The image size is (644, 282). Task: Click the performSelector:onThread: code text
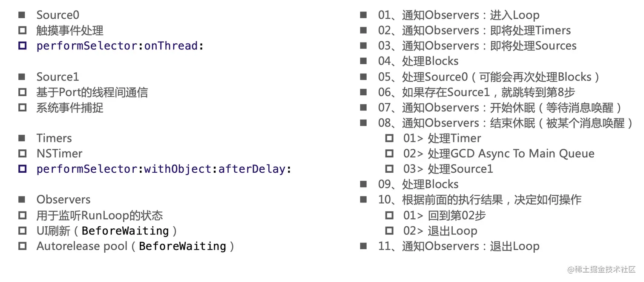click(x=120, y=46)
